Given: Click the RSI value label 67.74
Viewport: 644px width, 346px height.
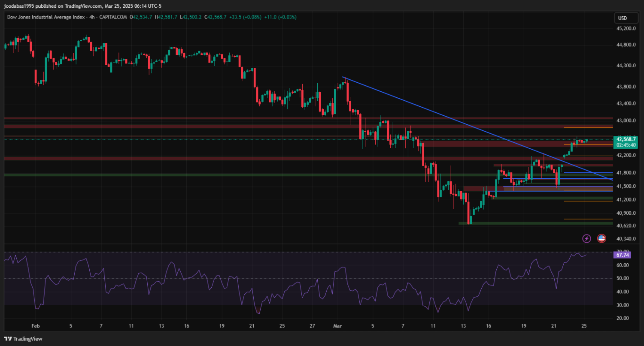Looking at the screenshot, I should coord(622,255).
